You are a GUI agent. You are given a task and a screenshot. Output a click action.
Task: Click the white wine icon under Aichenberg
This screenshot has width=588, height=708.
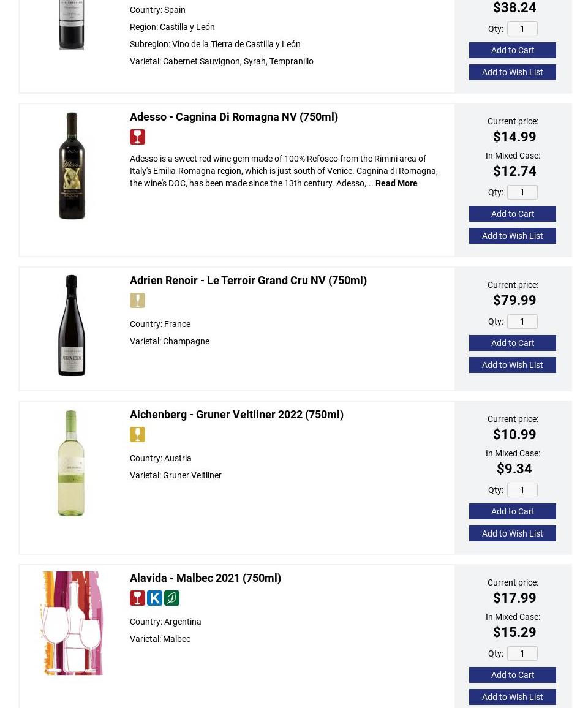click(137, 434)
